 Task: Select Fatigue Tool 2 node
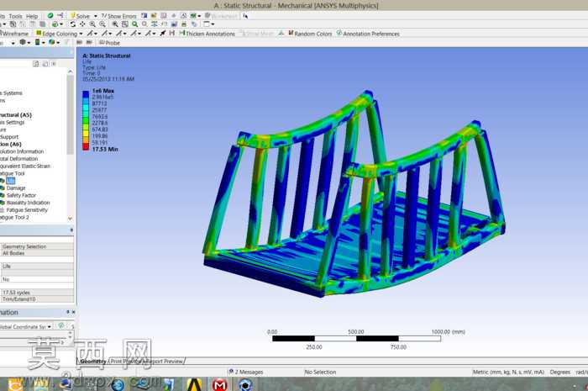pos(14,217)
